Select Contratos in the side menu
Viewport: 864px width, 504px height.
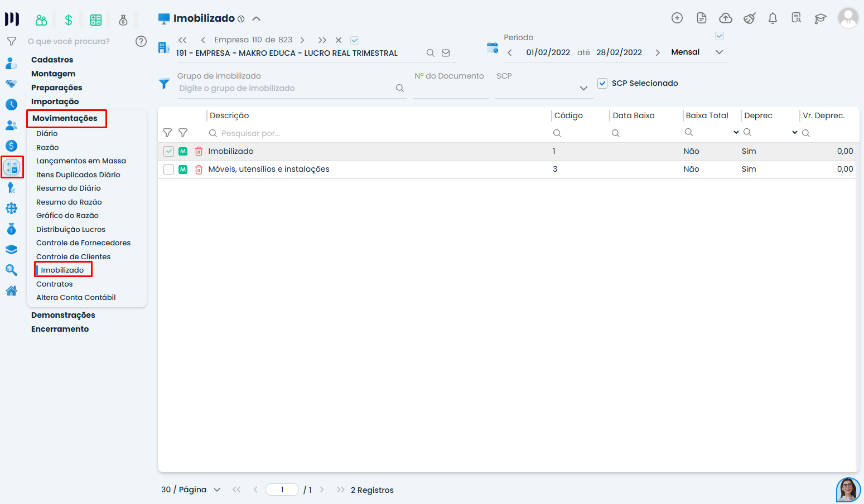[x=55, y=284]
